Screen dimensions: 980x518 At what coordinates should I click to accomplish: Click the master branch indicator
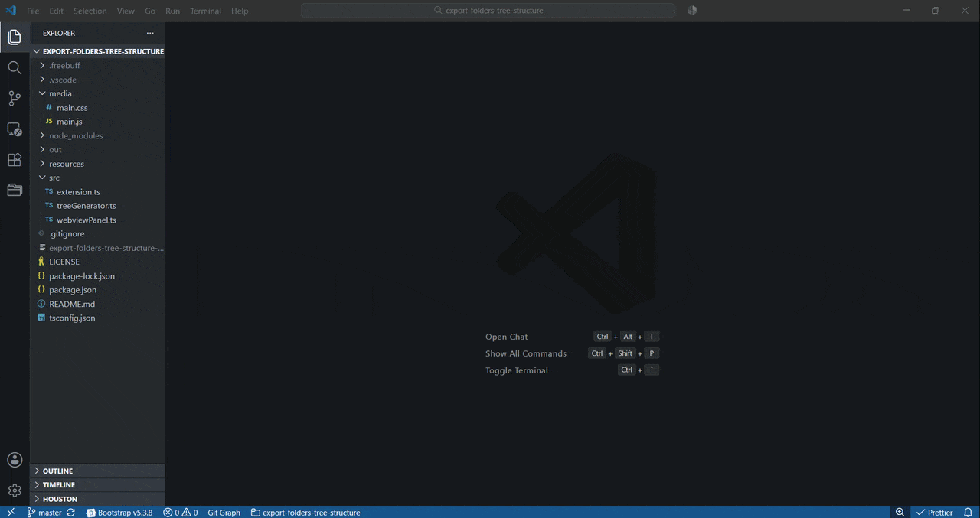pos(44,513)
